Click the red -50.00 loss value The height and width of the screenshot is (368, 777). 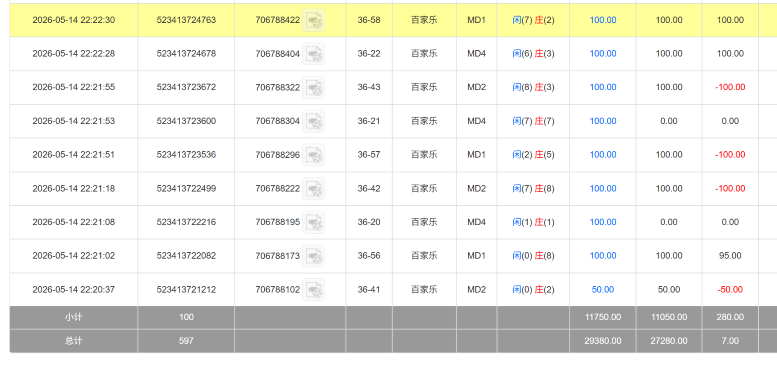[x=730, y=289]
